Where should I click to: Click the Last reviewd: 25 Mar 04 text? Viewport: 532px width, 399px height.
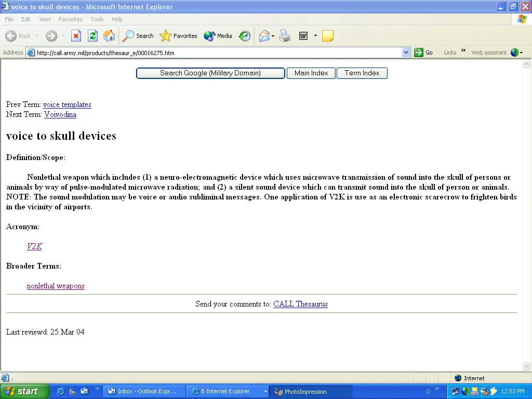(46, 332)
